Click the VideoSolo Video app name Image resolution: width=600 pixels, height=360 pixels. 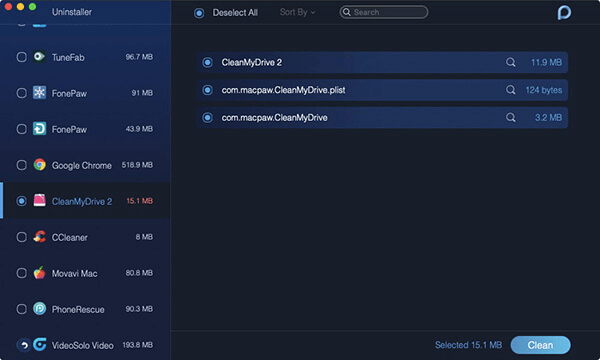[x=83, y=345]
